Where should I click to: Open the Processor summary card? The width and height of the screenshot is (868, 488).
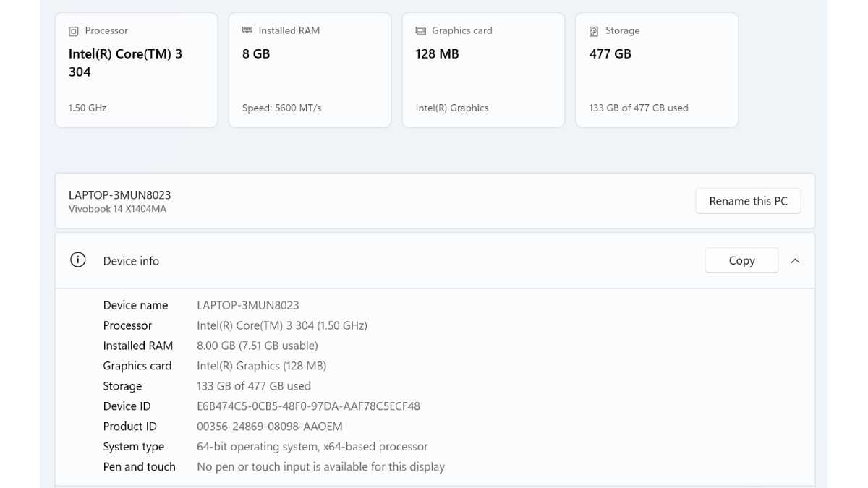pos(137,70)
